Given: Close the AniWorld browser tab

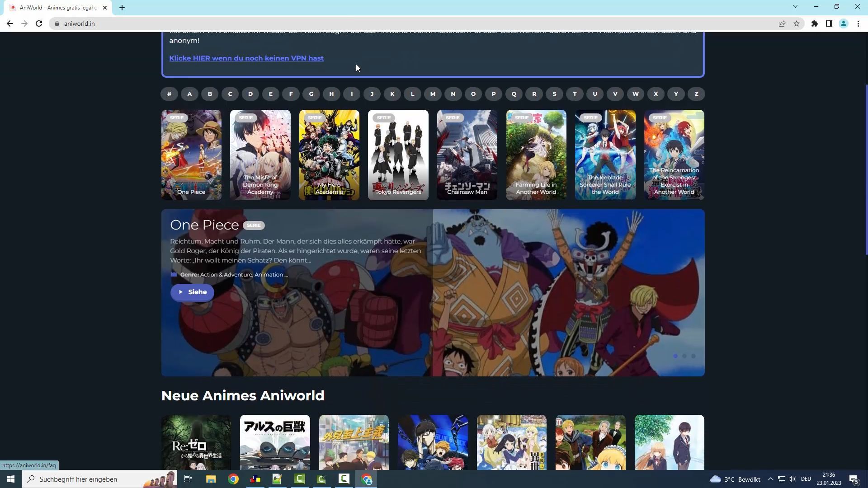Looking at the screenshot, I should 105,8.
